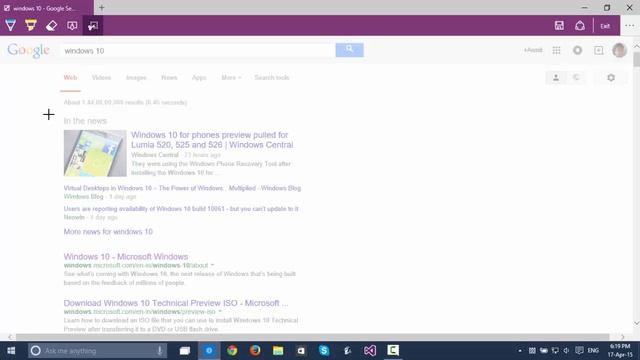Open the Google account profile picture
640x360 pixels.
tap(620, 50)
